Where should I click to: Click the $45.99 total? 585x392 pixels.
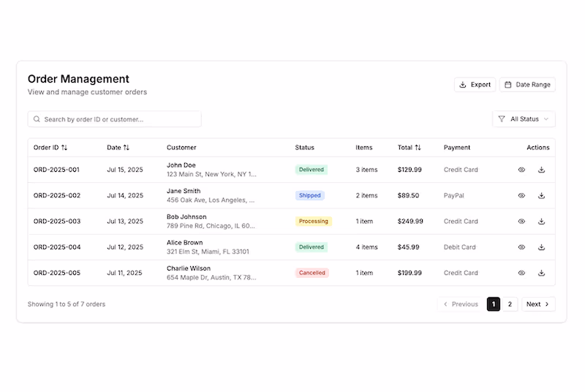tap(408, 247)
